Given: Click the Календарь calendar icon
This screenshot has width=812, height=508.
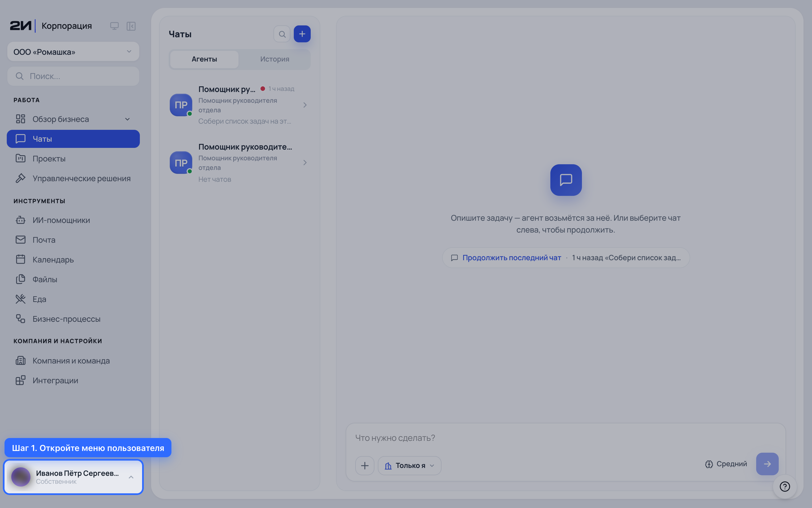Looking at the screenshot, I should [x=21, y=259].
